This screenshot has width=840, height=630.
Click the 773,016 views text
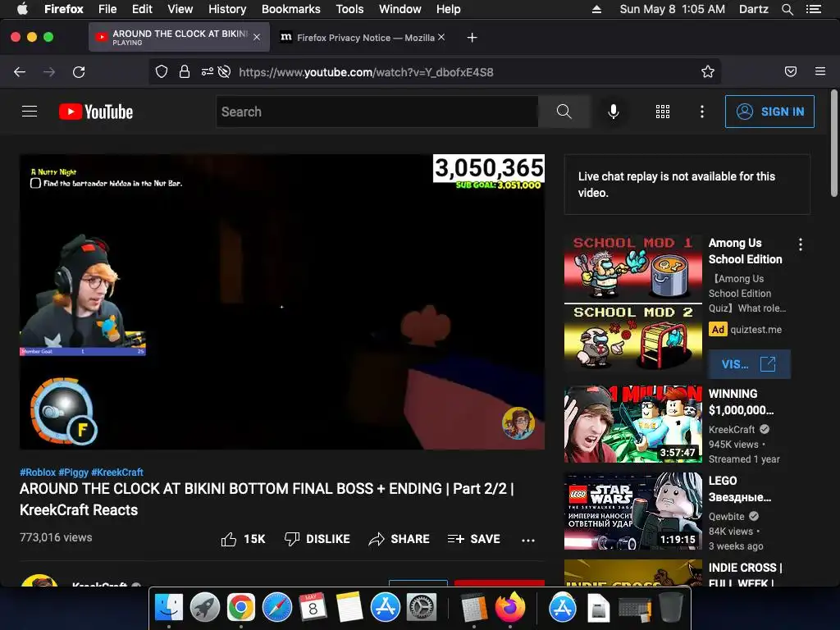click(x=56, y=537)
